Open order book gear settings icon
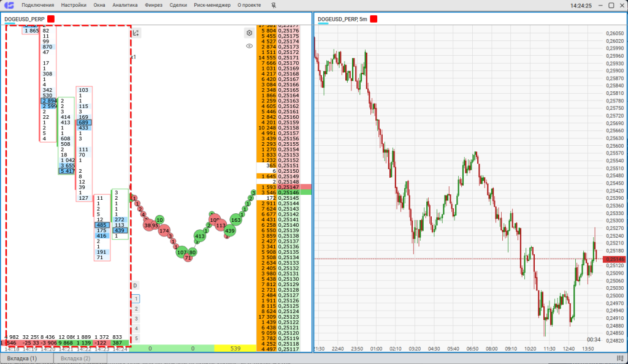 [249, 33]
